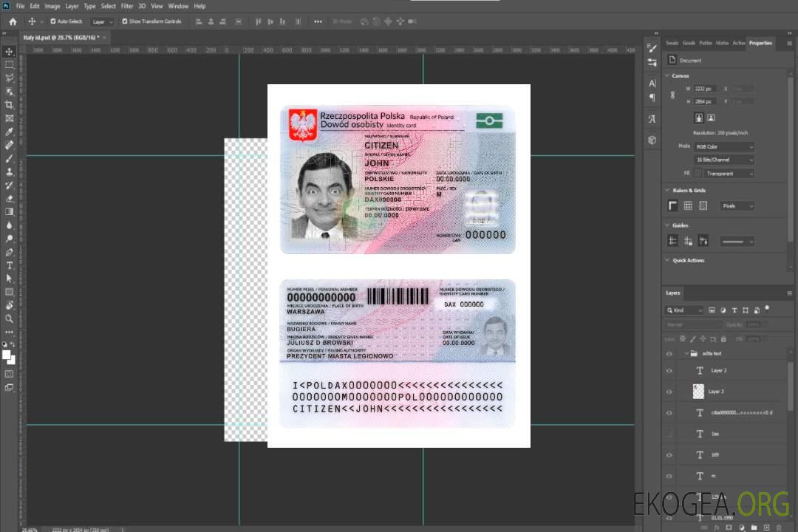Collapse the Canvas section
This screenshot has width=798, height=532.
click(667, 75)
